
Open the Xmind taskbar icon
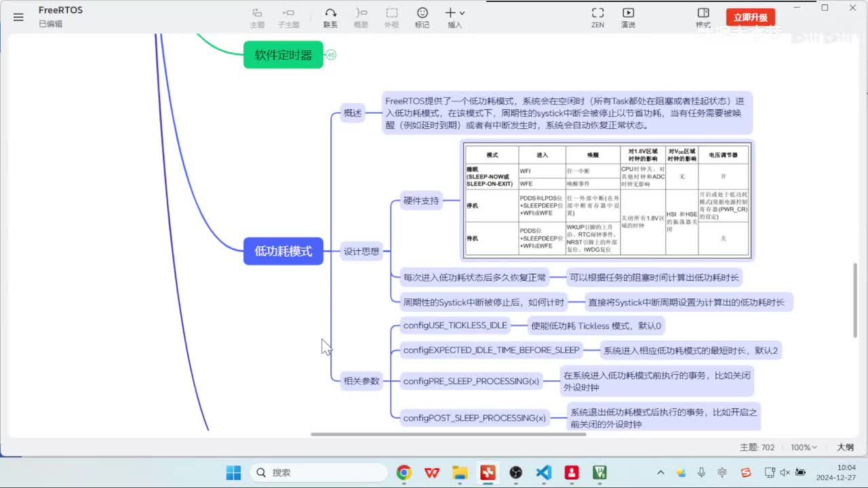pyautogui.click(x=488, y=472)
